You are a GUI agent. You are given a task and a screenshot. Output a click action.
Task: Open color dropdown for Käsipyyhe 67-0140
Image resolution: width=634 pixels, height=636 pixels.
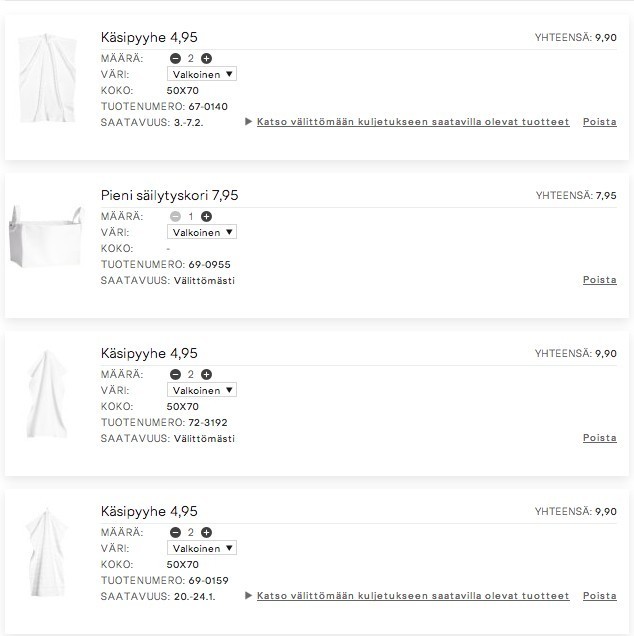[202, 74]
